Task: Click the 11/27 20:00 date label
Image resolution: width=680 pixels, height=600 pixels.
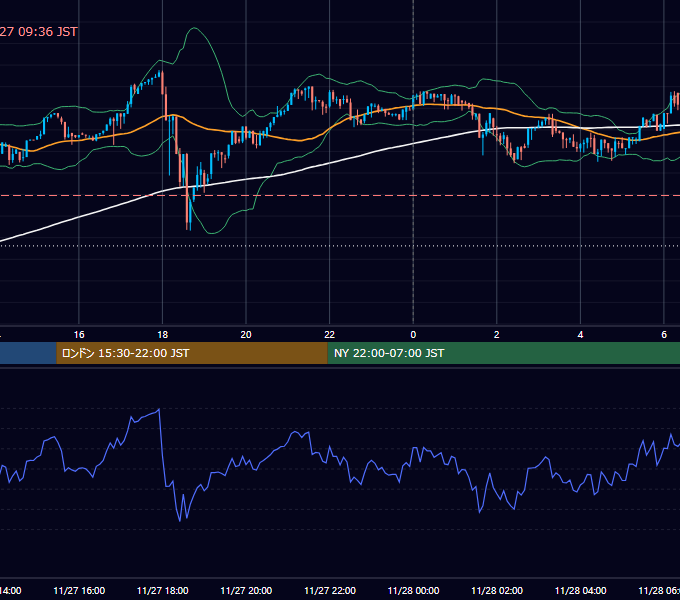Action: pos(246,590)
